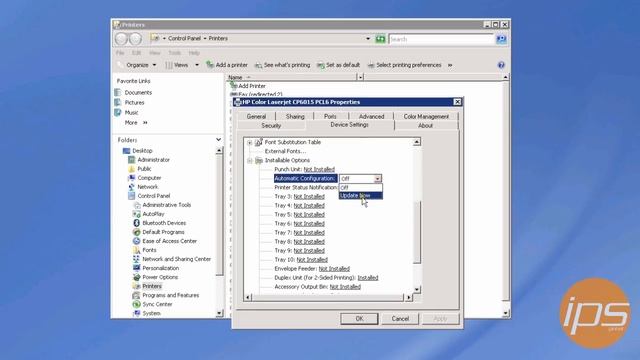The height and width of the screenshot is (360, 640).
Task: Click See what's printing toolbar item
Action: point(282,65)
